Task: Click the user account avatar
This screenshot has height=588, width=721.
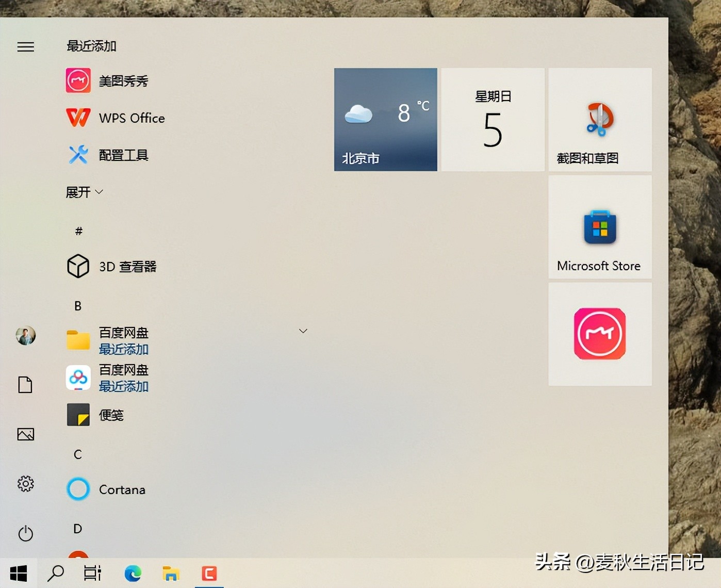Action: point(25,336)
